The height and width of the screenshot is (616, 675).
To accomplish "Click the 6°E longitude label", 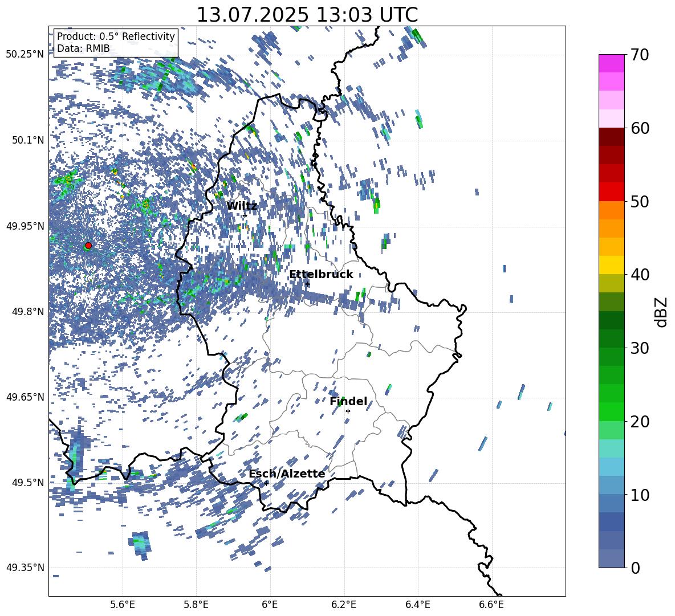I will point(270,605).
